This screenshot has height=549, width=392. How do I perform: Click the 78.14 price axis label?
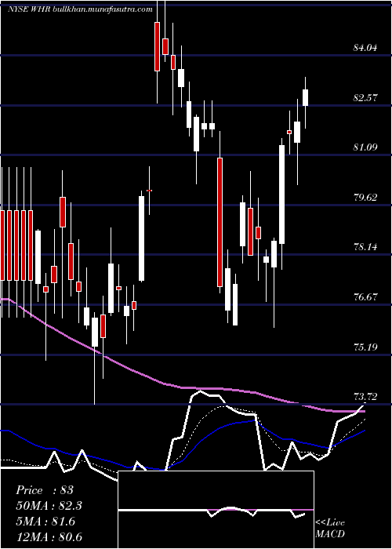[x=365, y=247]
